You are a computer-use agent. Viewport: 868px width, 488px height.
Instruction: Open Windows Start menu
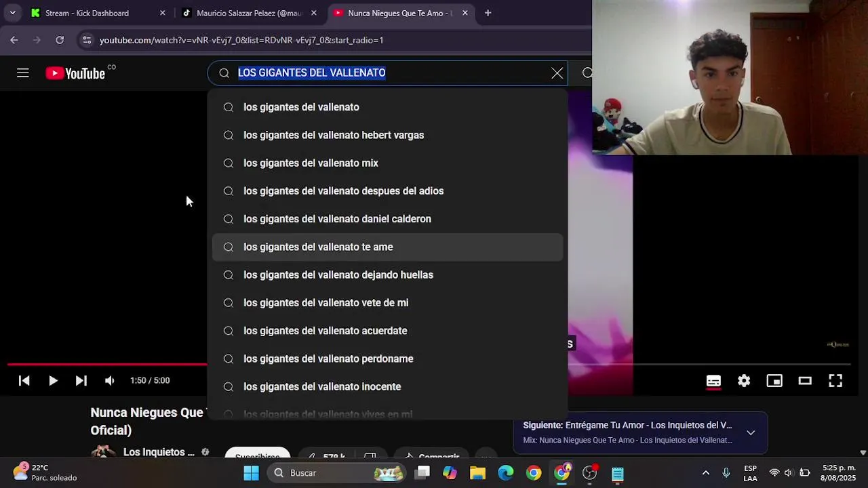click(251, 473)
